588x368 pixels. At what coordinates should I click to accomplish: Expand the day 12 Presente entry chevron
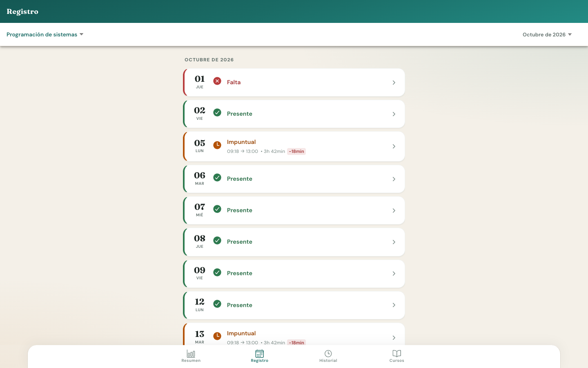pyautogui.click(x=394, y=305)
